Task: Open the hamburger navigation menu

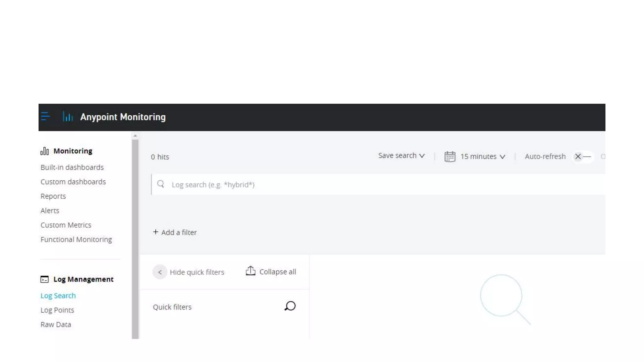Action: (x=45, y=116)
